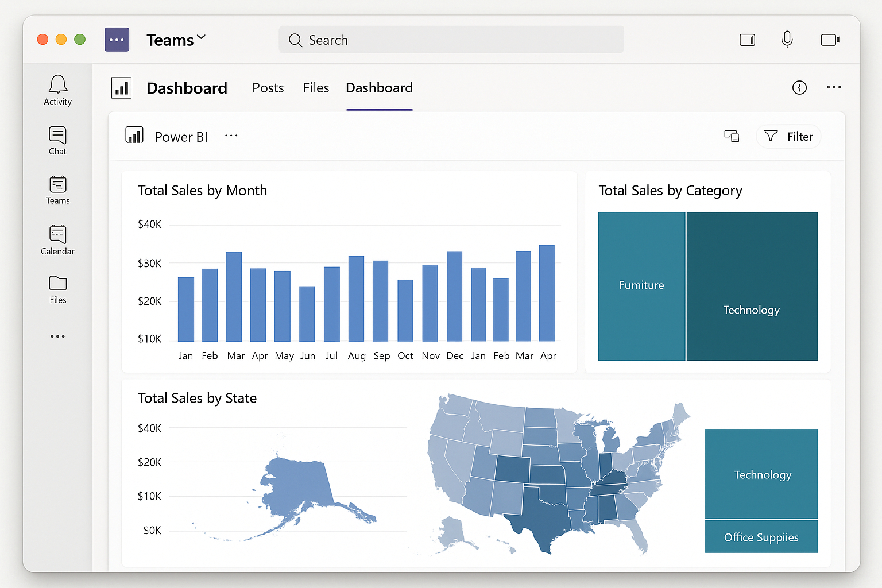The width and height of the screenshot is (882, 588).
Task: Open the Power BI tab options menu
Action: pos(231,136)
